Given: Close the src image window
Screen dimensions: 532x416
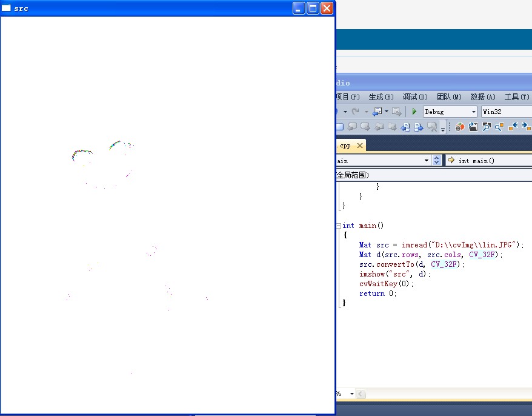Looking at the screenshot, I should (x=327, y=8).
